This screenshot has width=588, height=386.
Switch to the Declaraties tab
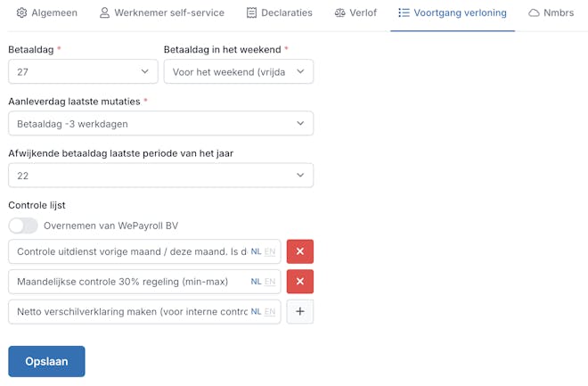tap(279, 13)
